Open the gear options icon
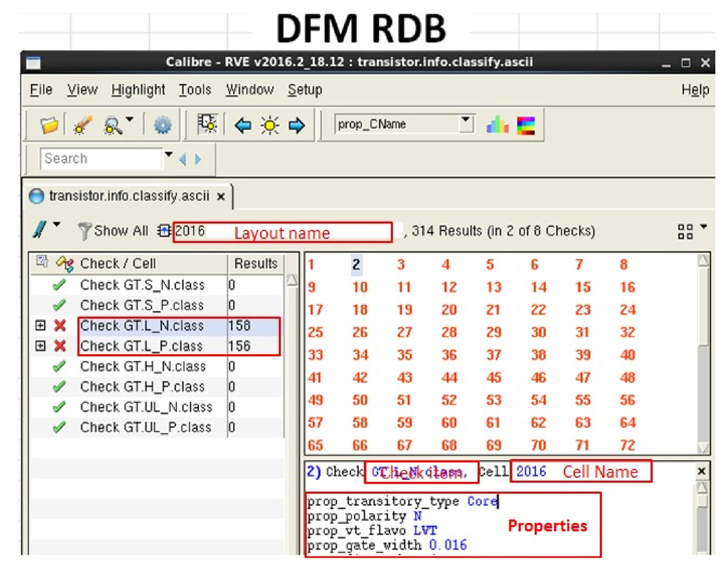728x566 pixels. 163,125
